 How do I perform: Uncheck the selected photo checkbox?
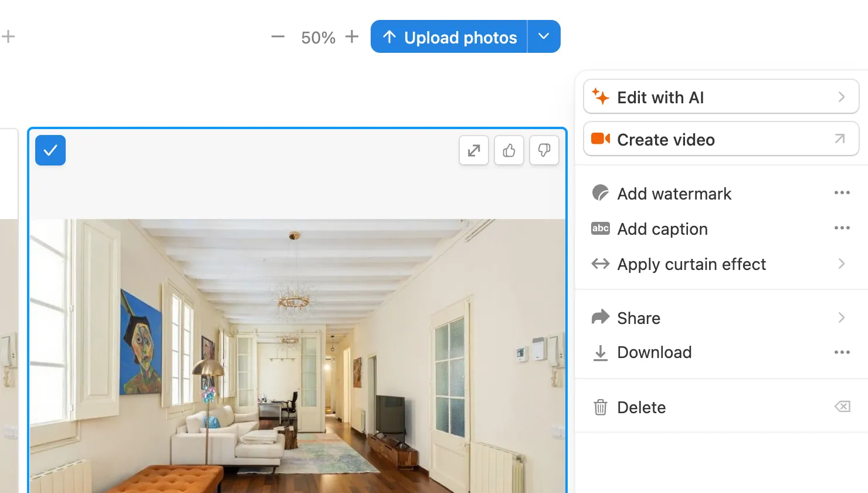[x=50, y=150]
